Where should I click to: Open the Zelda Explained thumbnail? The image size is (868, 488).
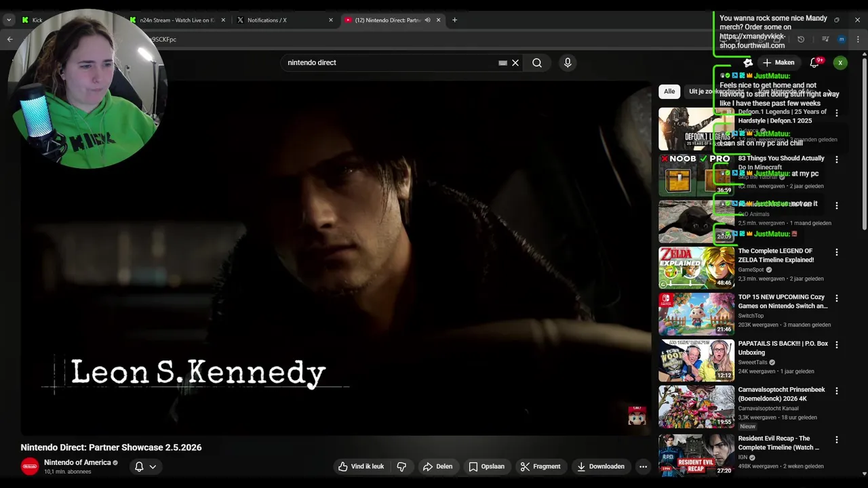[696, 268]
